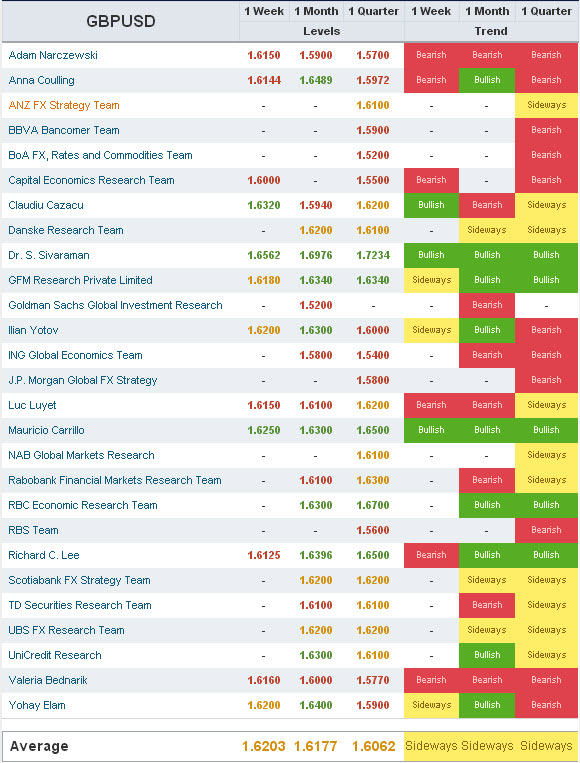Click ANZ 1 Quarter level 1.6100

pos(373,105)
